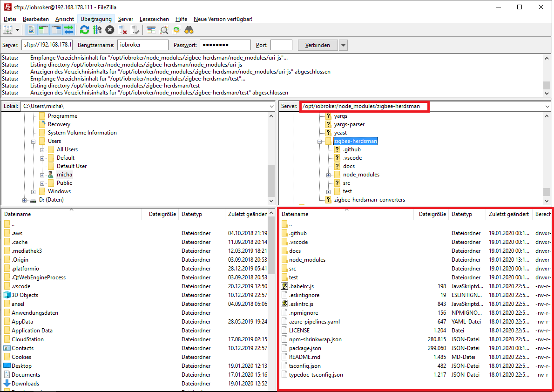Open the Hilfe menu
554x392 pixels.
tap(181, 19)
